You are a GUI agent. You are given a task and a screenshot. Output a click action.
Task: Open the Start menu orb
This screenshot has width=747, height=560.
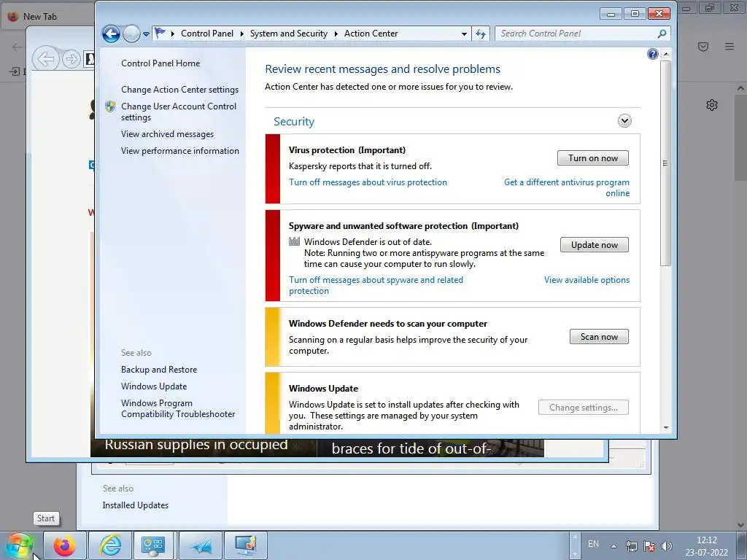[19, 545]
